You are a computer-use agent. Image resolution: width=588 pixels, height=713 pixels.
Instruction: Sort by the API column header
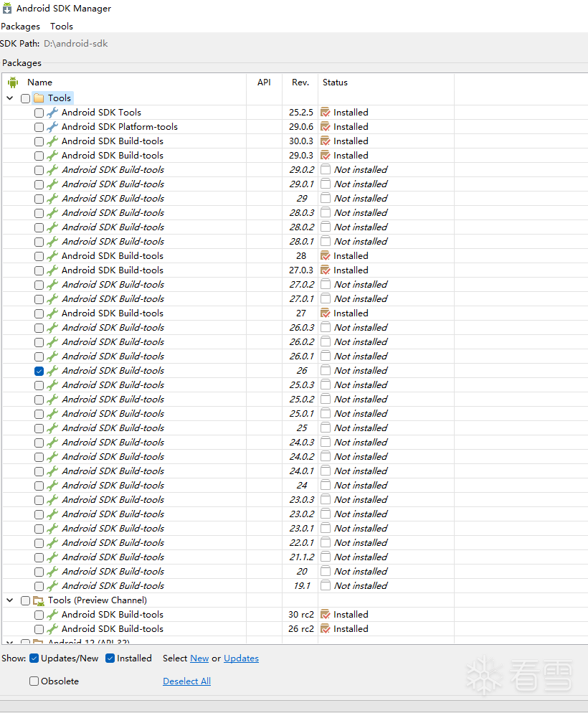point(264,82)
